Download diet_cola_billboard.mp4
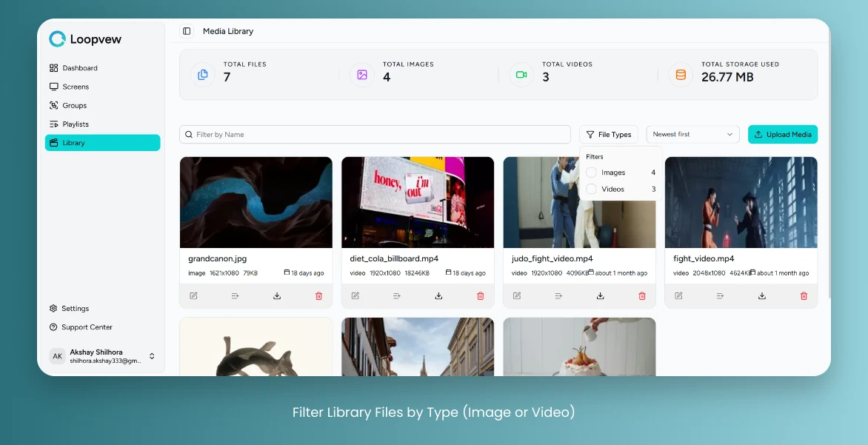 (x=438, y=295)
